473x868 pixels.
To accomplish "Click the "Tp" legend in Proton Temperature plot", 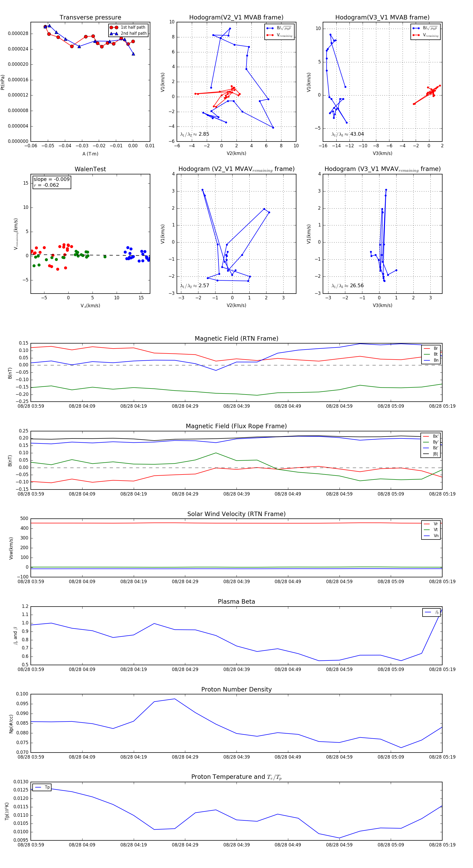I will tap(42, 787).
